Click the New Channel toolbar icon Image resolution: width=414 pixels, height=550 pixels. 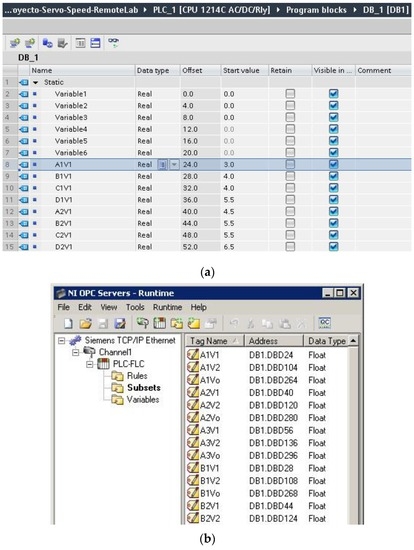pos(142,323)
